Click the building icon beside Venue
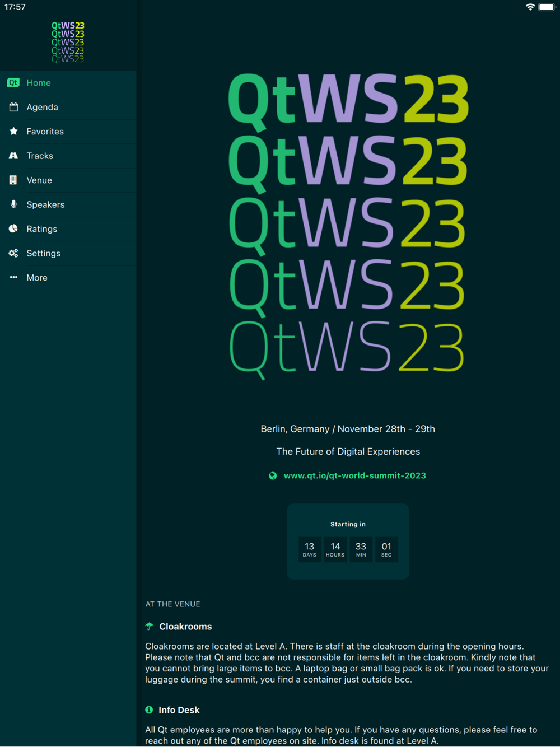 point(13,180)
